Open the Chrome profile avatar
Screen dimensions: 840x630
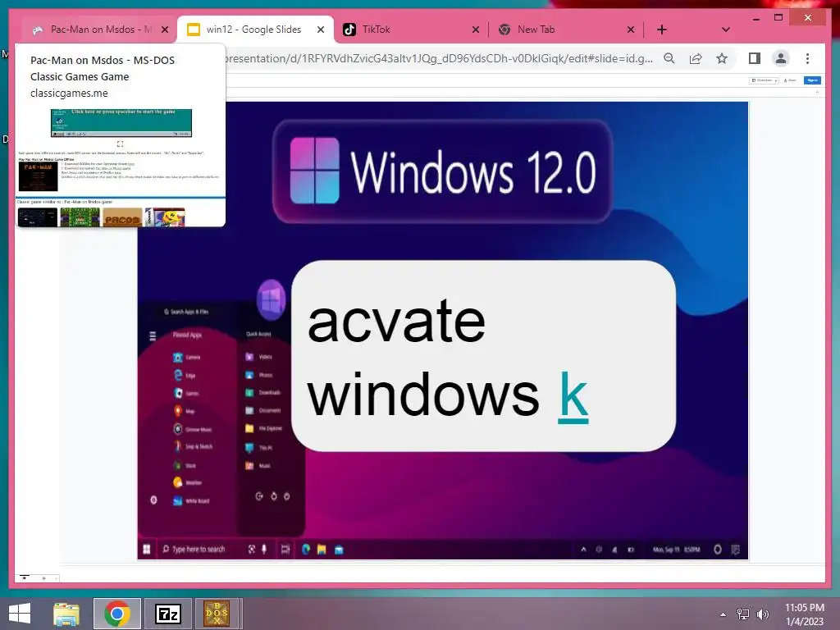tap(781, 58)
